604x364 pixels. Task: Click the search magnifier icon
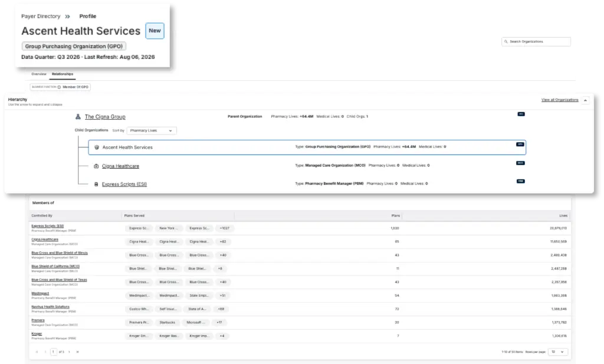[505, 42]
